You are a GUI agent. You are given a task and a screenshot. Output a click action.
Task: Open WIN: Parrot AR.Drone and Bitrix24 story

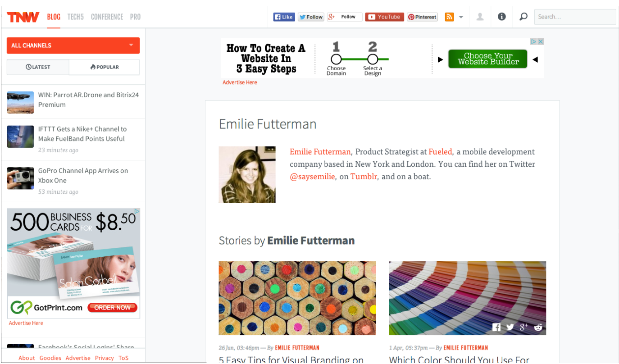(x=88, y=100)
